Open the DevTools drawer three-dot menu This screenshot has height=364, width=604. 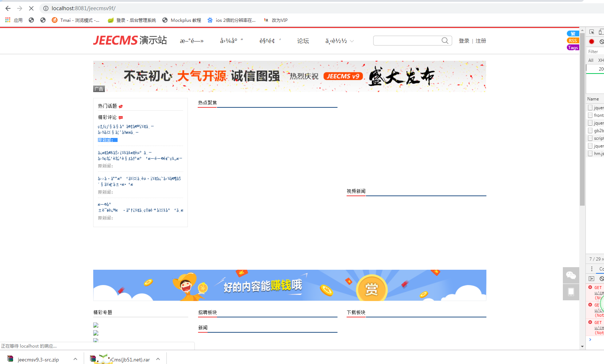click(592, 269)
